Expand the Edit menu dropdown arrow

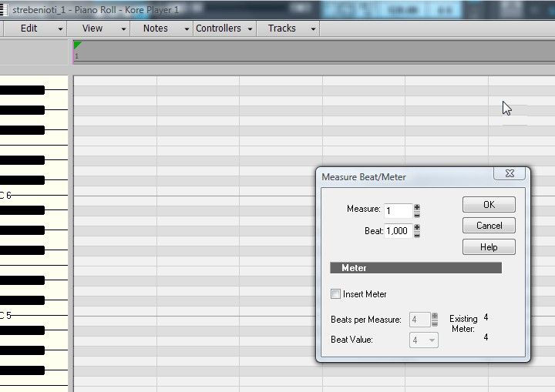pos(60,29)
